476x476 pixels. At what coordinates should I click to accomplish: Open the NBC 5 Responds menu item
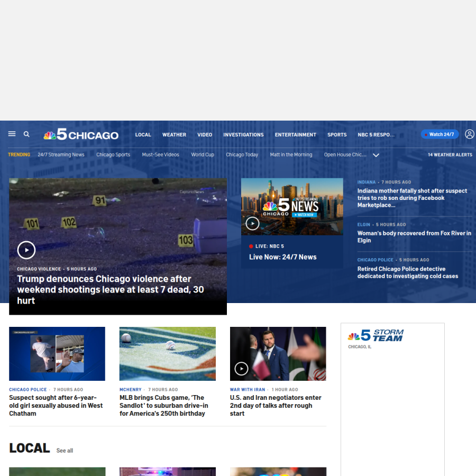pyautogui.click(x=376, y=135)
